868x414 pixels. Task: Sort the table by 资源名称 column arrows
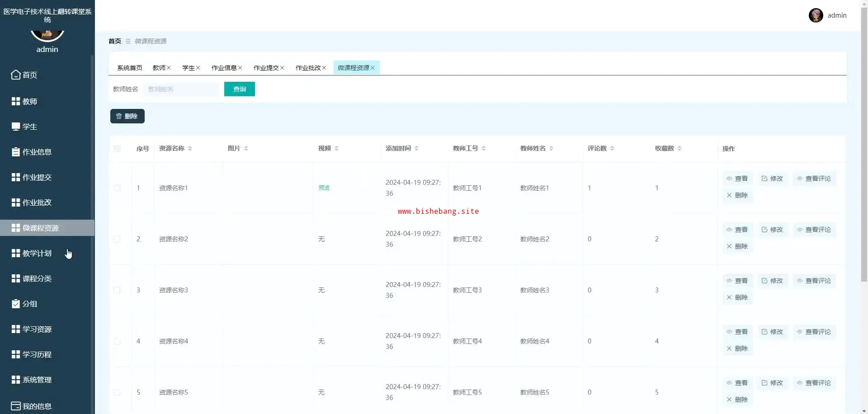[x=190, y=149]
